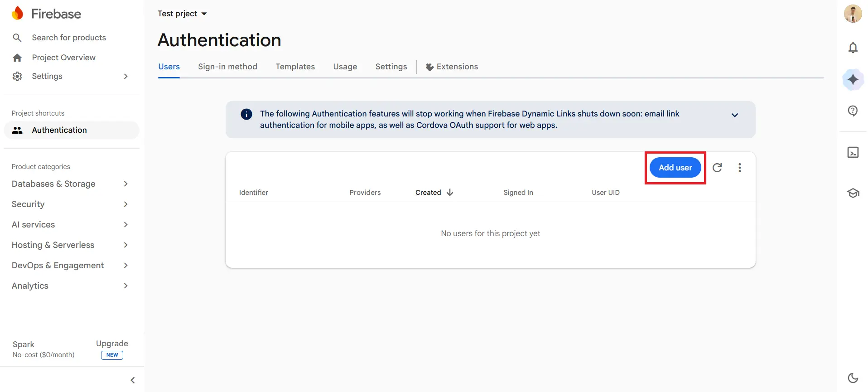Open the Extensions tab
This screenshot has height=392, width=868.
pos(452,67)
